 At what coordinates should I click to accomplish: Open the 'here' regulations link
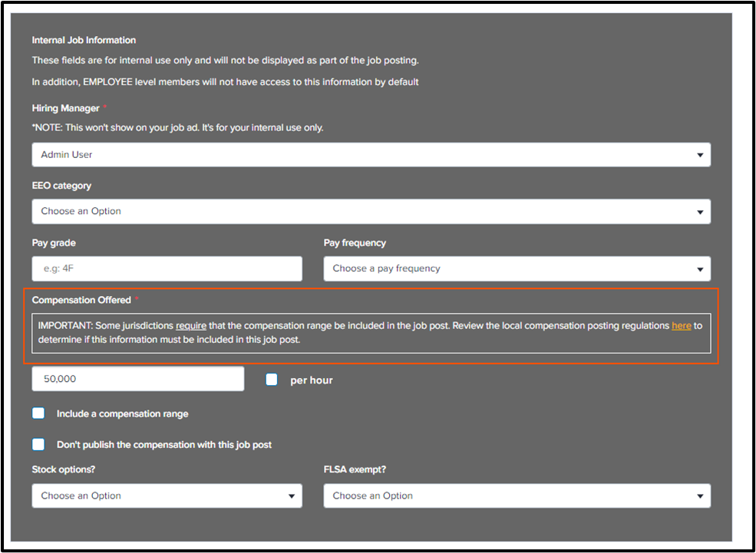click(x=682, y=326)
